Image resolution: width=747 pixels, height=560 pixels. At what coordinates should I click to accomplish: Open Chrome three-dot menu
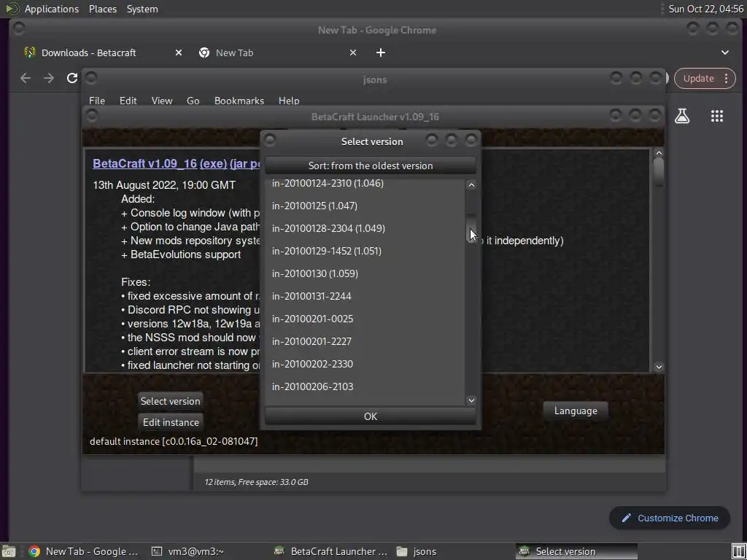tap(726, 78)
